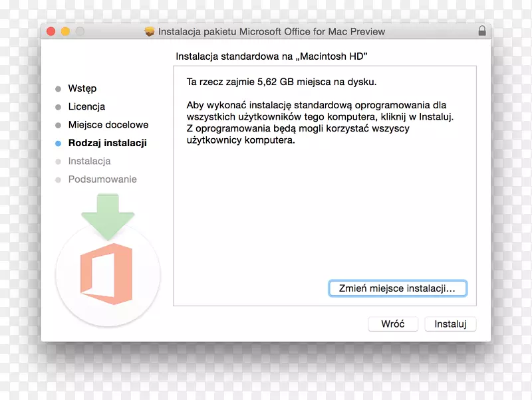Viewport: 532px width, 400px height.
Task: Select the Wstęp step in the sidebar
Action: pos(82,88)
